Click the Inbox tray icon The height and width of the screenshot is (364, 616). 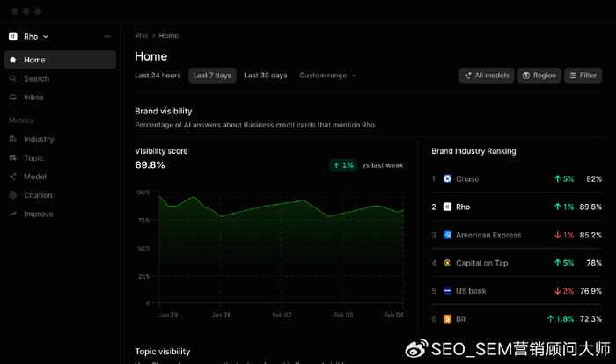(x=13, y=97)
